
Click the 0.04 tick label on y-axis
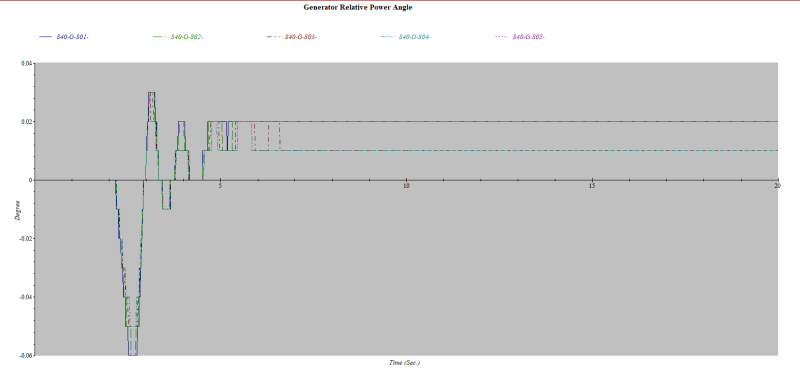tap(27, 63)
